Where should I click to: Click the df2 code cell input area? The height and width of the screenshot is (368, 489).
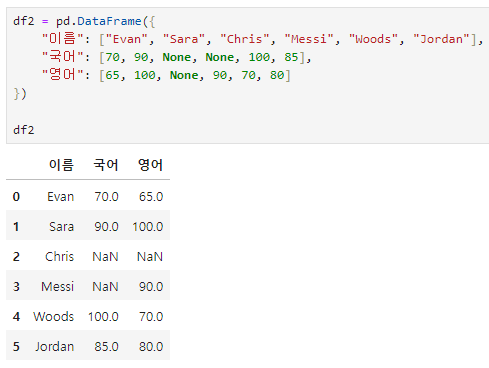[x=248, y=76]
